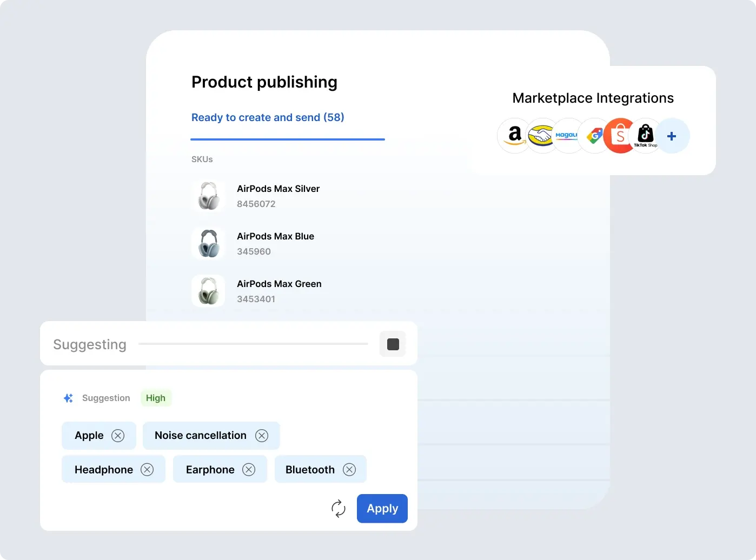Click the Magalu marketplace icon
Viewport: 756px width, 560px height.
568,136
